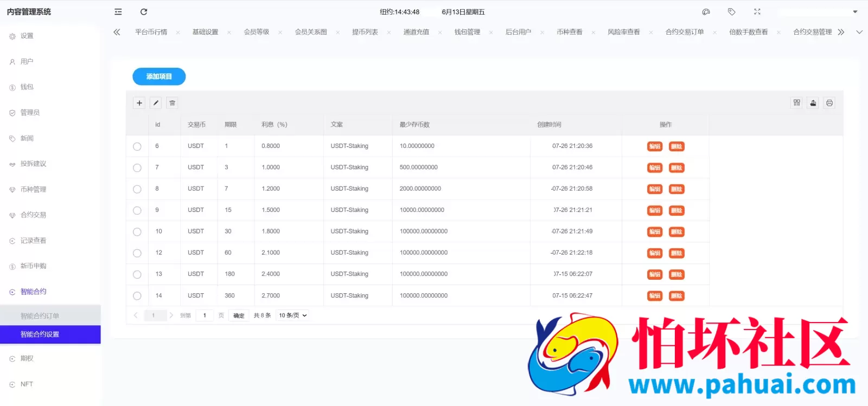Select the radio button for row id 13
The image size is (868, 406).
[137, 274]
